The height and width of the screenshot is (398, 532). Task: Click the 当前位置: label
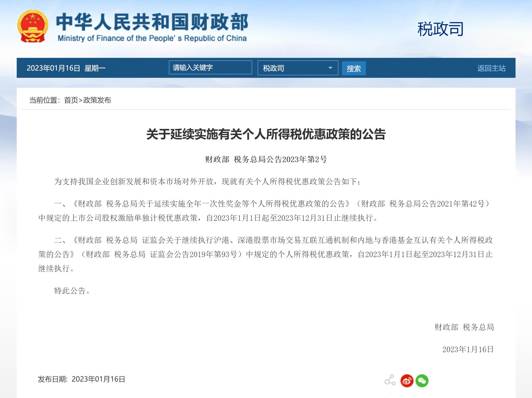tap(44, 100)
